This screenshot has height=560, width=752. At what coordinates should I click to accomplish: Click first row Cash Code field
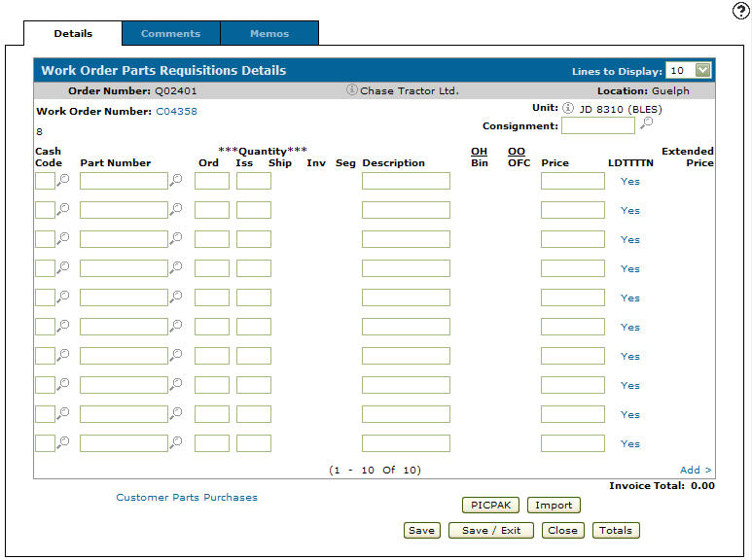point(45,181)
